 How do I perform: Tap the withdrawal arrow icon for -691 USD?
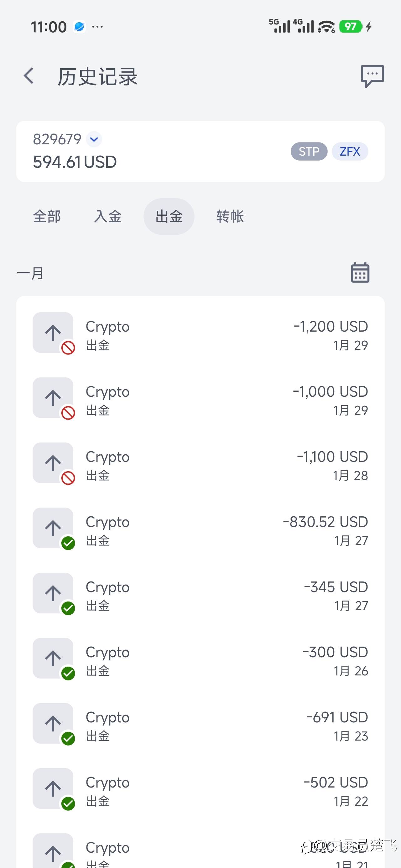coord(53,723)
